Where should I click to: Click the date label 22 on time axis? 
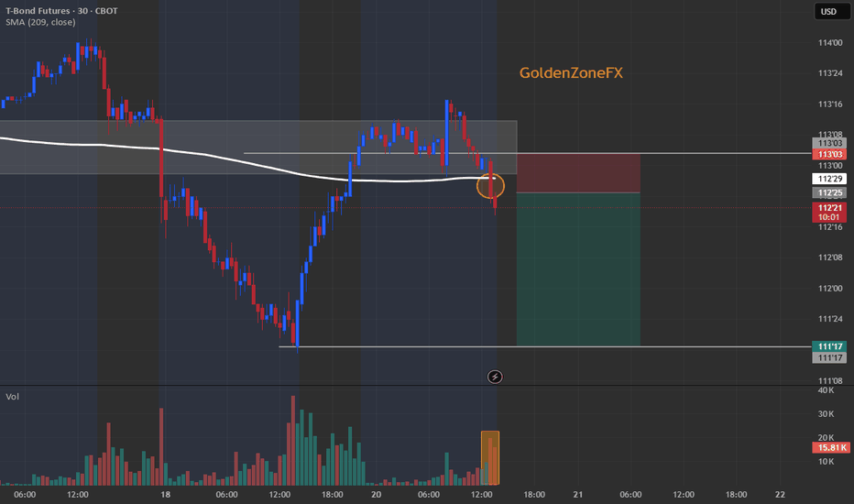tap(780, 495)
